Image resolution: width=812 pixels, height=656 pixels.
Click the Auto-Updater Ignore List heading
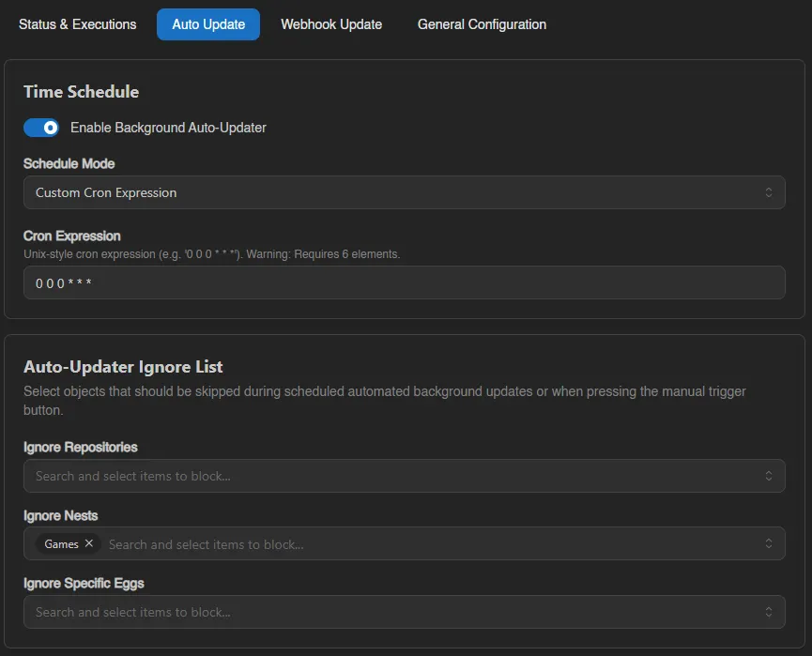tap(123, 367)
